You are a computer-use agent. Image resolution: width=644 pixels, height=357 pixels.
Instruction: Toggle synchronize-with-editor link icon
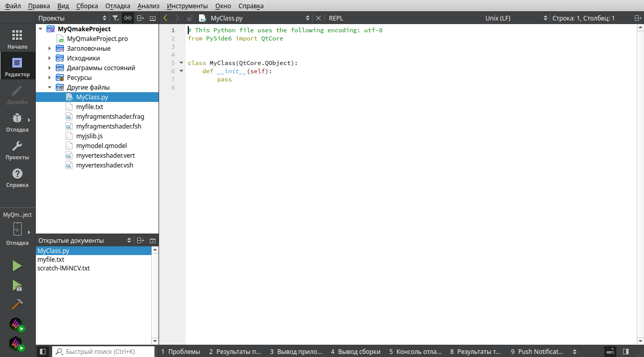point(128,18)
